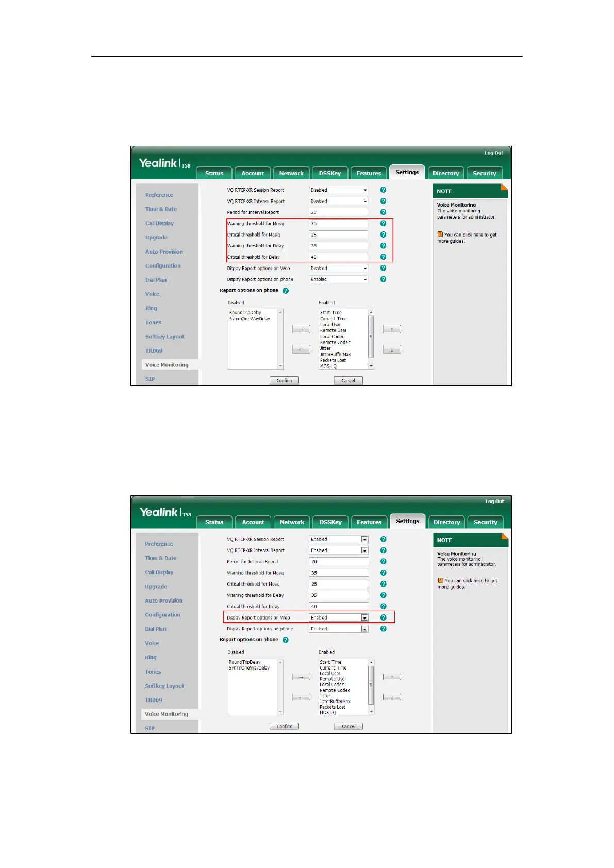This screenshot has width=614, height=868.
Task: Click help icon for VQ RTCP-XR Session Report, lower screenshot
Action: tap(383, 539)
